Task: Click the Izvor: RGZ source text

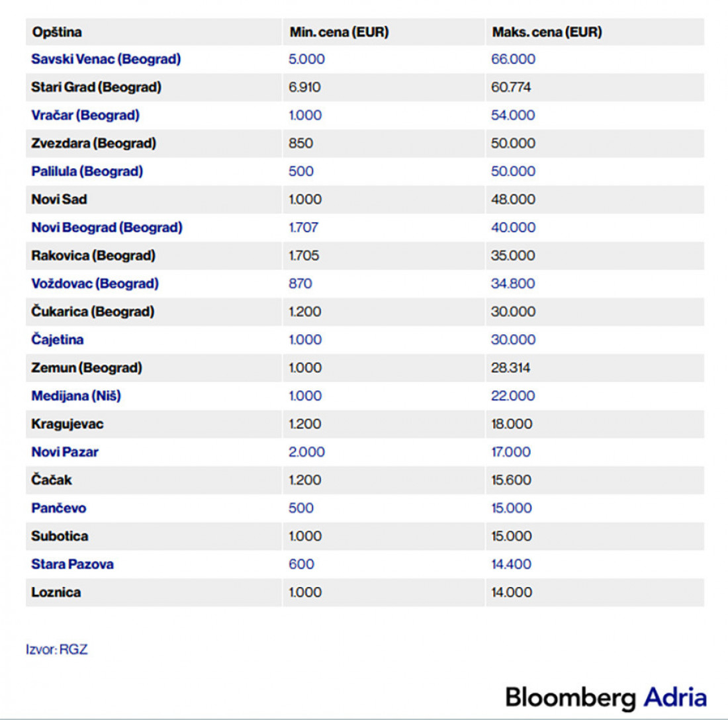Action: click(x=56, y=649)
